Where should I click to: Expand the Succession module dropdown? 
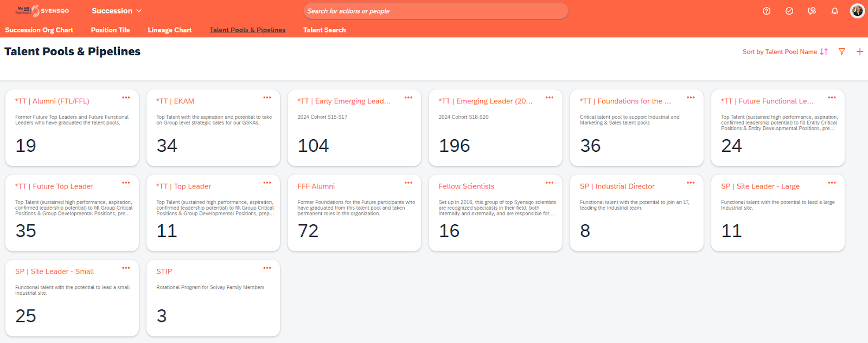[116, 11]
